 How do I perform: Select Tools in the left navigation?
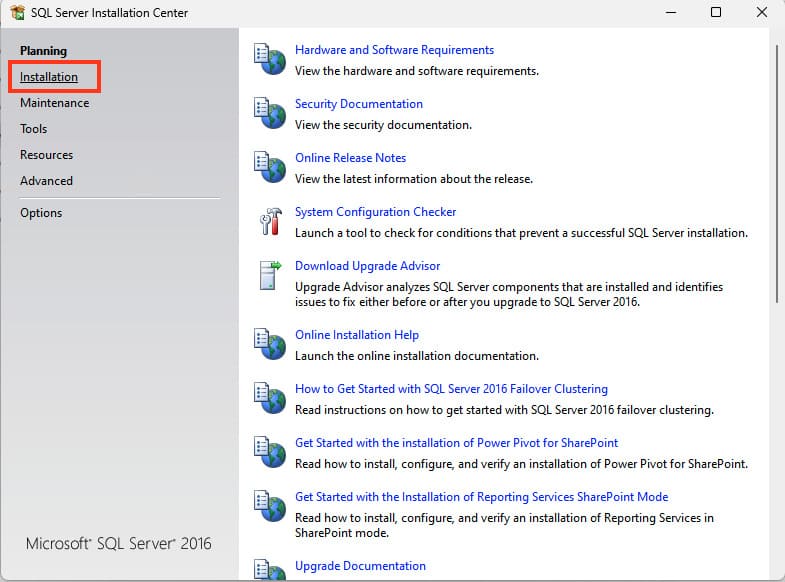click(x=33, y=129)
